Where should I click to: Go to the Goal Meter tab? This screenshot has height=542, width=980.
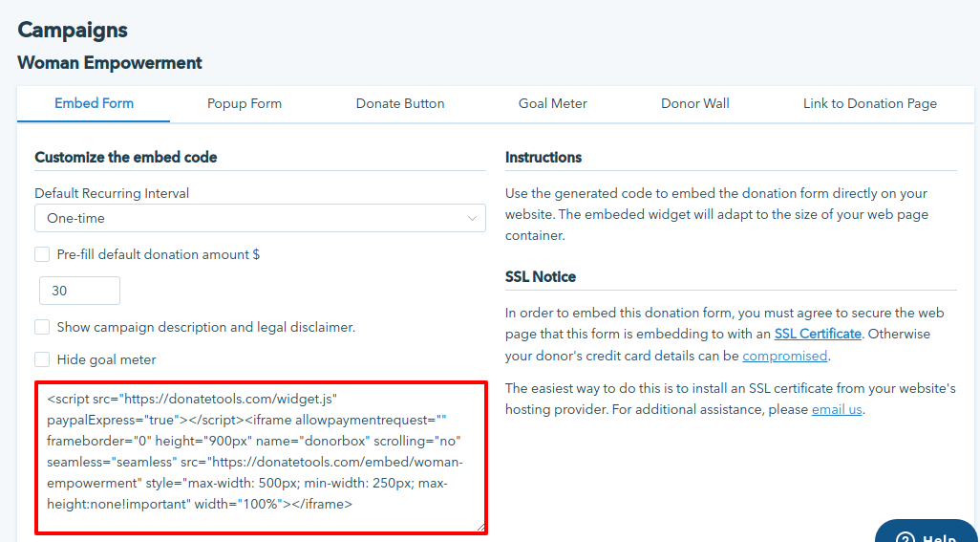click(x=552, y=103)
